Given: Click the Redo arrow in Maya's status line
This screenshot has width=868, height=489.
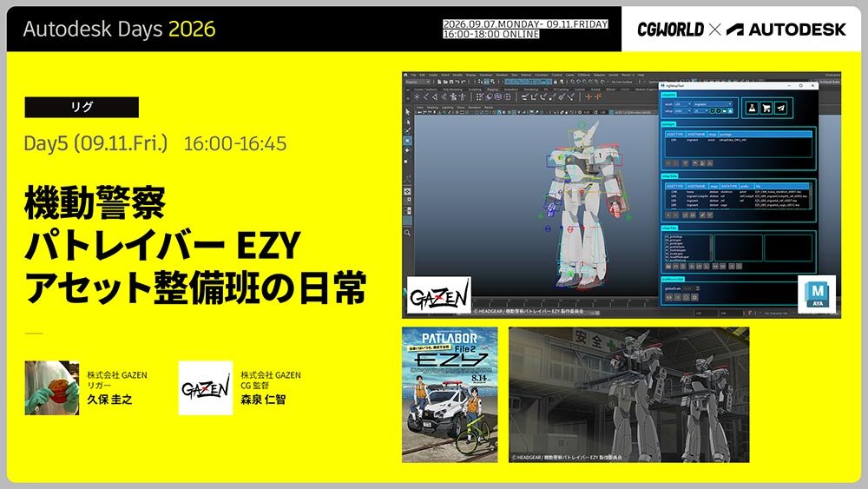Looking at the screenshot, I should tap(464, 82).
